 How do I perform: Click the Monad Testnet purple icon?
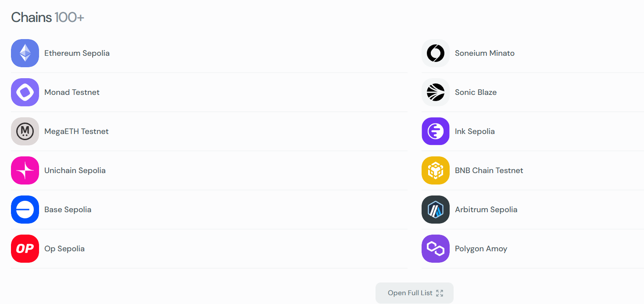25,92
